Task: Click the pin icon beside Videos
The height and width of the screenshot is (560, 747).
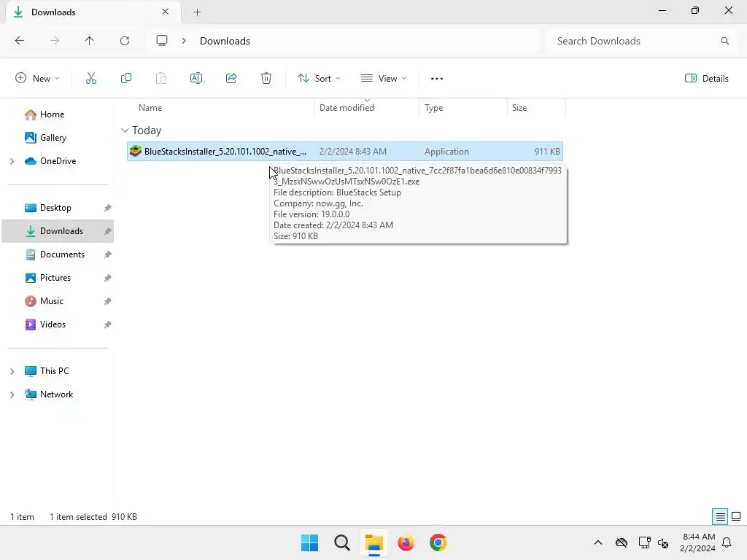Action: point(108,324)
